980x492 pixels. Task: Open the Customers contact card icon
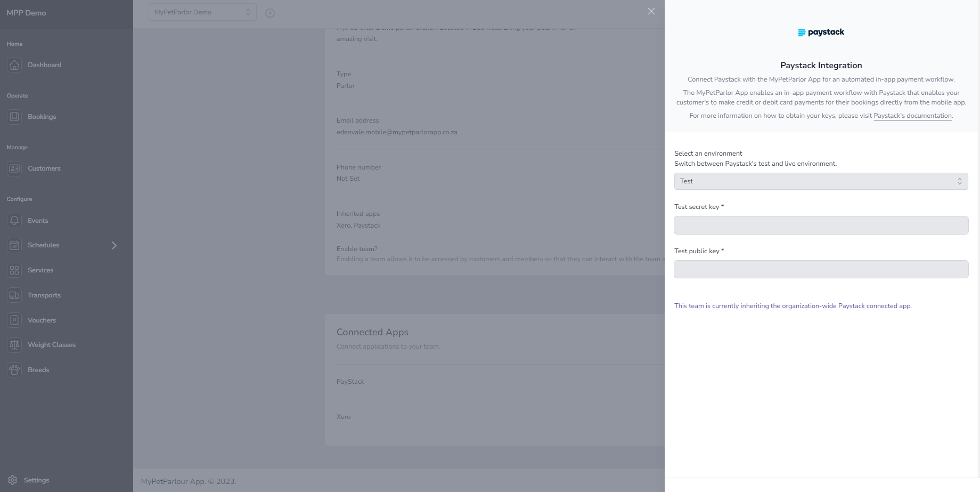14,168
